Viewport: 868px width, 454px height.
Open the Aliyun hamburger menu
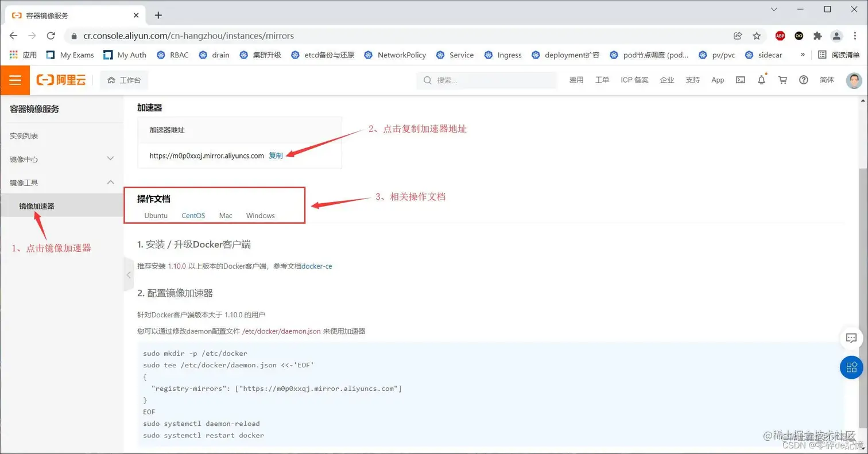pos(15,80)
